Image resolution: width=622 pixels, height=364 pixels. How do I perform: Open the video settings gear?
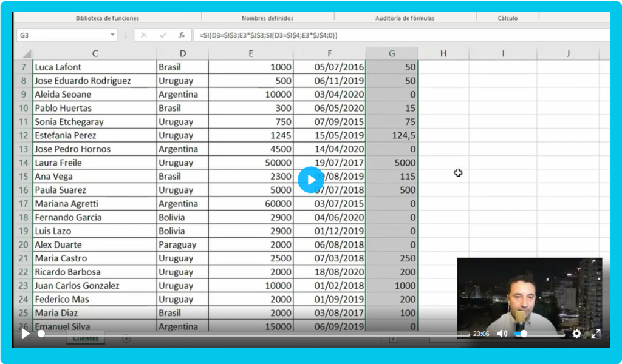(576, 334)
